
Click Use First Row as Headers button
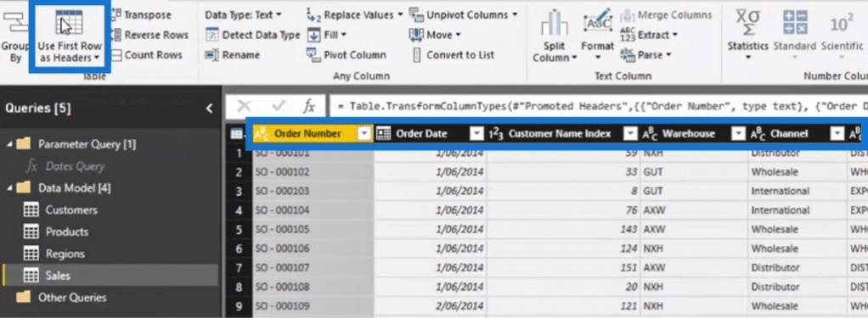click(69, 36)
